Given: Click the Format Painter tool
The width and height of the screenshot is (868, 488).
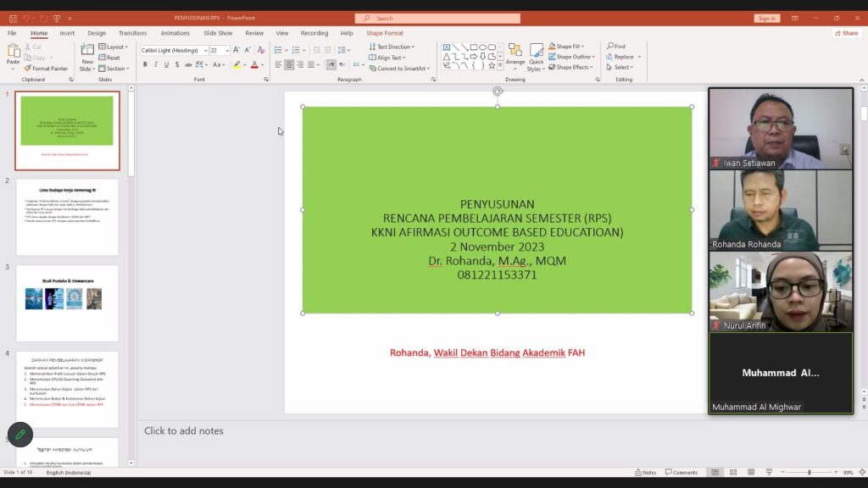Looking at the screenshot, I should pos(48,69).
